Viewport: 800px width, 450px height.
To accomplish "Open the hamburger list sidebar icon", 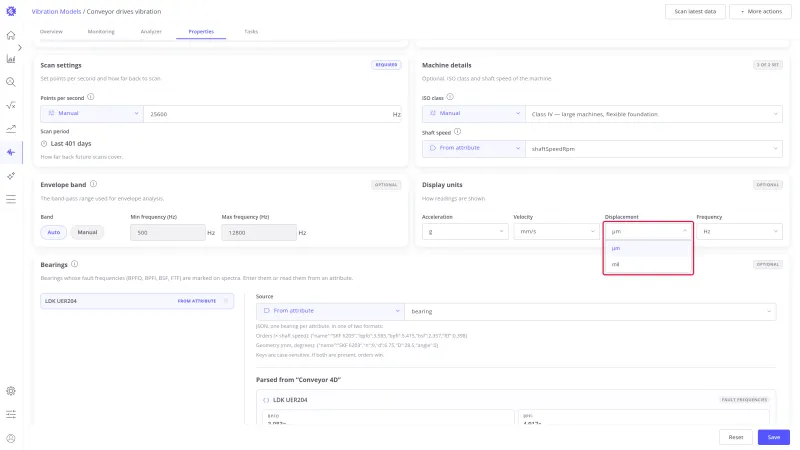I will point(11,199).
